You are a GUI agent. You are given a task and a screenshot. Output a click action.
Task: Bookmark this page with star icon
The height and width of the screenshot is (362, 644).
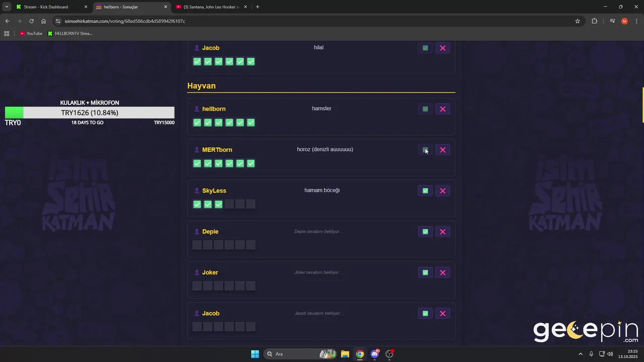[578, 21]
